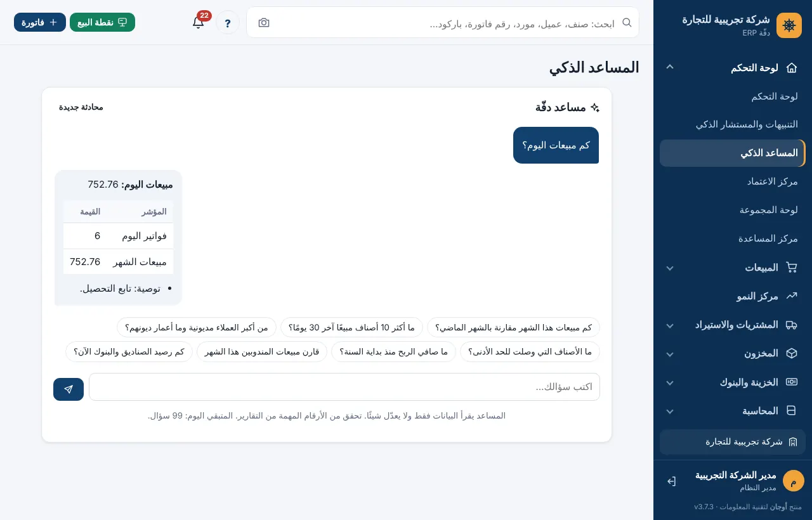Click the box icon beside المخزون
This screenshot has height=520, width=812.
791,353
